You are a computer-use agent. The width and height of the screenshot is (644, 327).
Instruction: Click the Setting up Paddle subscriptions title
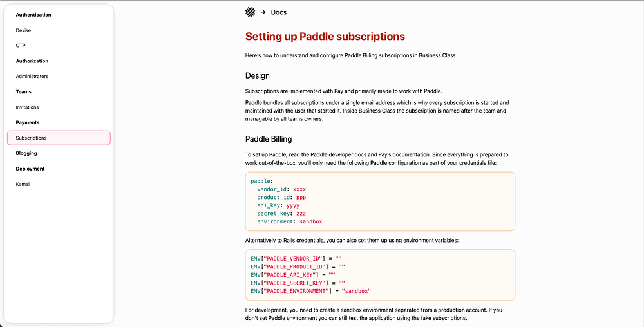click(x=325, y=36)
